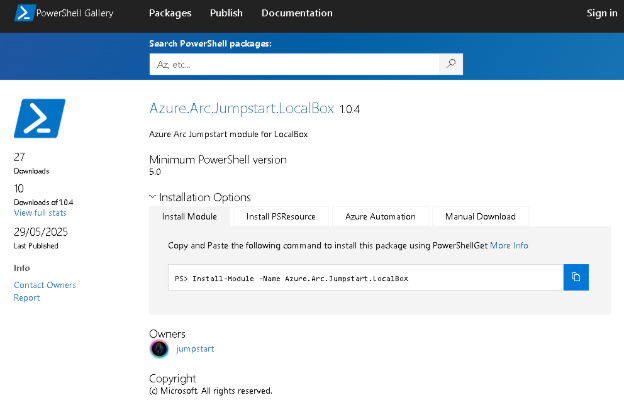Open the Documentation menu item
624x405 pixels.
click(x=296, y=13)
